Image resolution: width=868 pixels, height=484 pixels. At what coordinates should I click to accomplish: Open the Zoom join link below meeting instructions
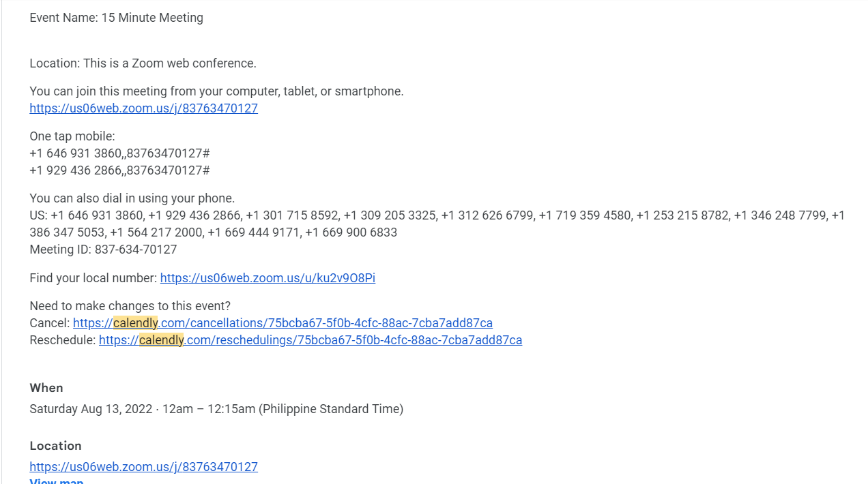click(143, 108)
